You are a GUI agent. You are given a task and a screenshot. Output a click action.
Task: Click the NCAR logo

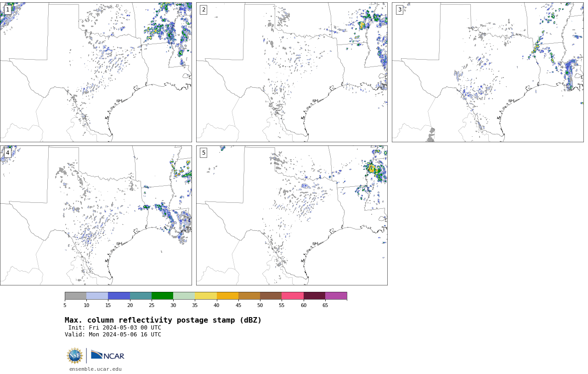107,356
